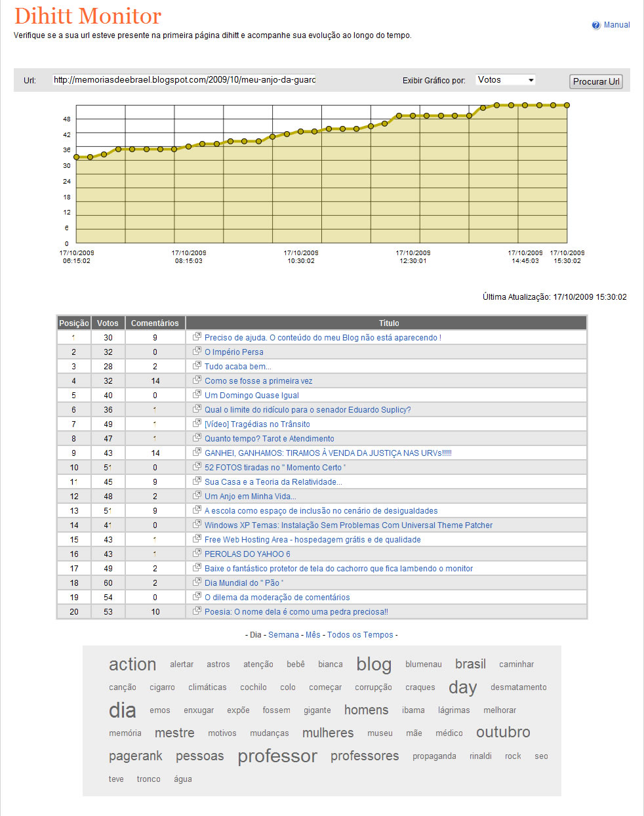Switch to the Mês period view
Viewport: 644px width, 816px height.
click(313, 635)
